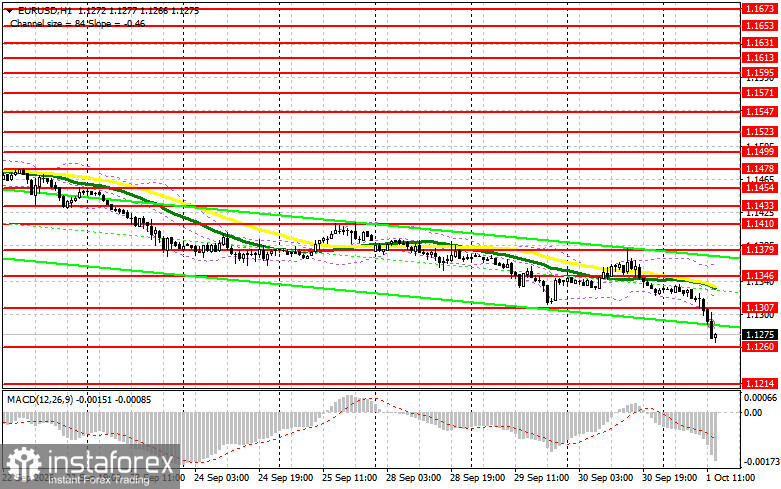Click the 1 Oct 11:00 time label

point(731,478)
